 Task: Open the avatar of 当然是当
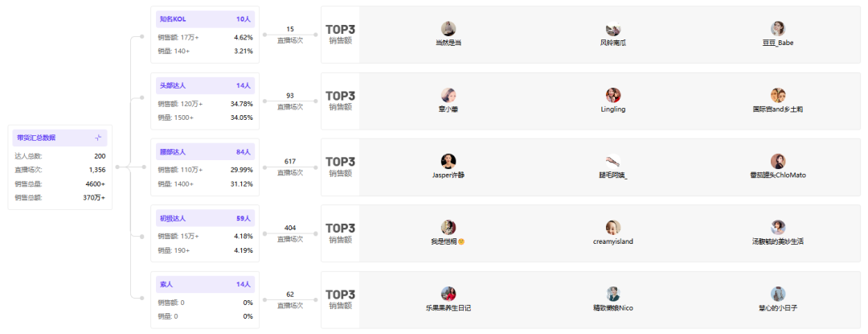click(x=448, y=29)
